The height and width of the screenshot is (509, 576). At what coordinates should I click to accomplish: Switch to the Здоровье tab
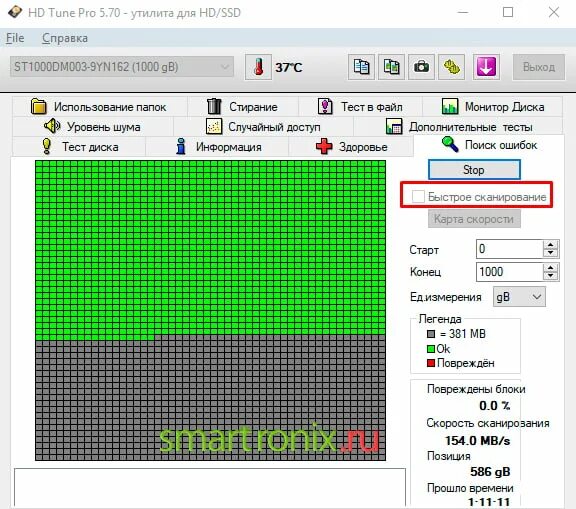pyautogui.click(x=351, y=147)
